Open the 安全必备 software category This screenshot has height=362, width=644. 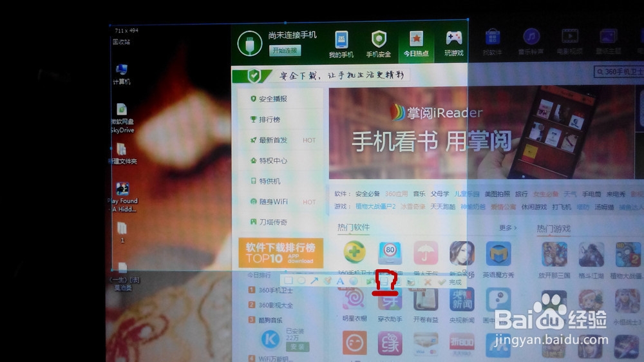click(368, 193)
